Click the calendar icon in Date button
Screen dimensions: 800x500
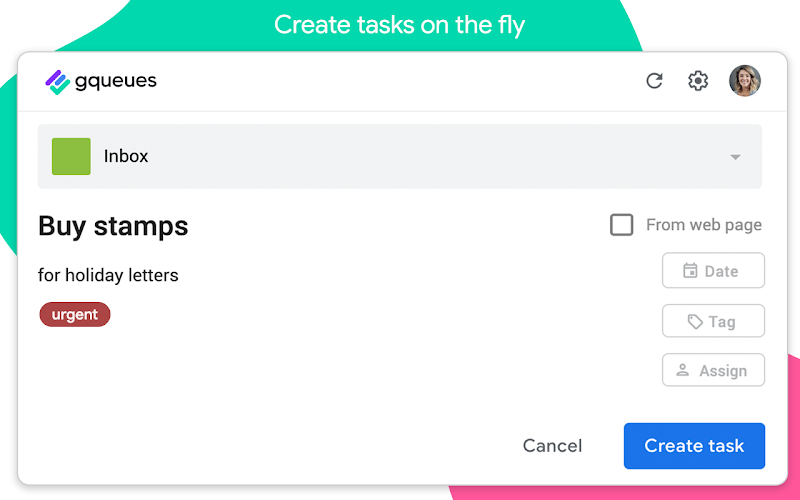690,270
